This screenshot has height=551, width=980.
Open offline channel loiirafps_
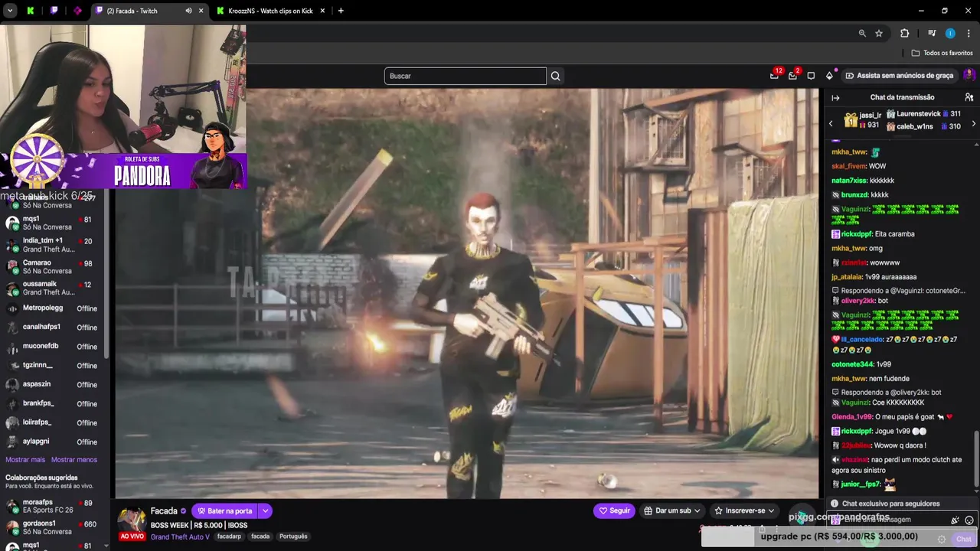point(54,423)
